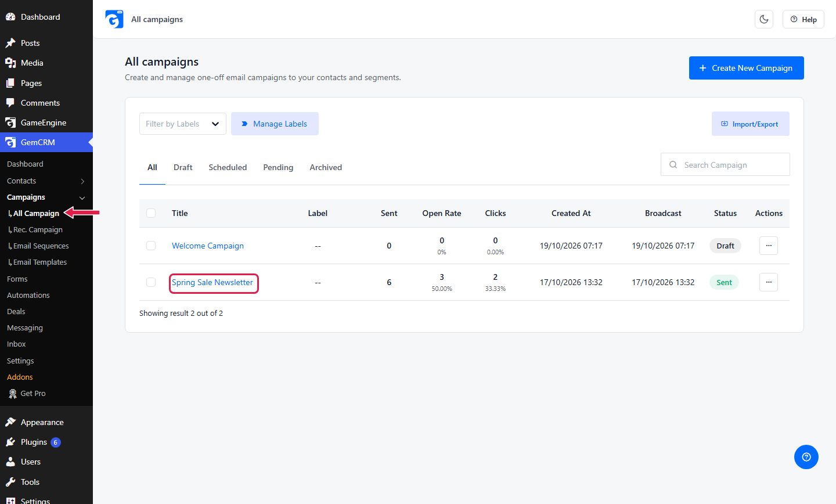Open the Welcome Campaign link
836x504 pixels.
208,246
